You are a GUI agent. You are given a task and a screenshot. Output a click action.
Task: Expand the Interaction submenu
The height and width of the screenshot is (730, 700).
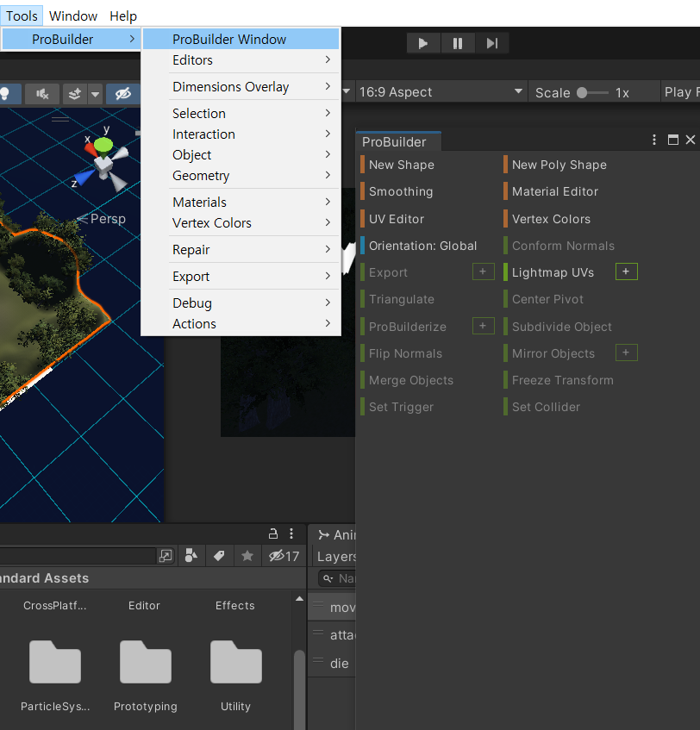click(241, 134)
